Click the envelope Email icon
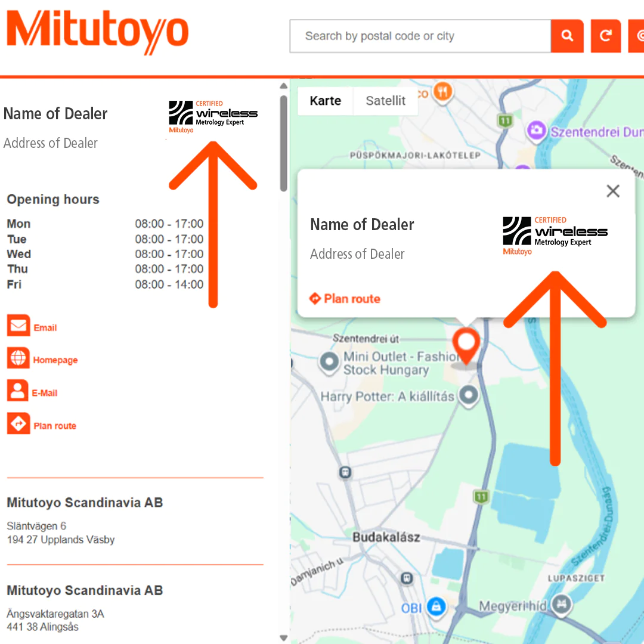This screenshot has height=644, width=644. point(18,327)
